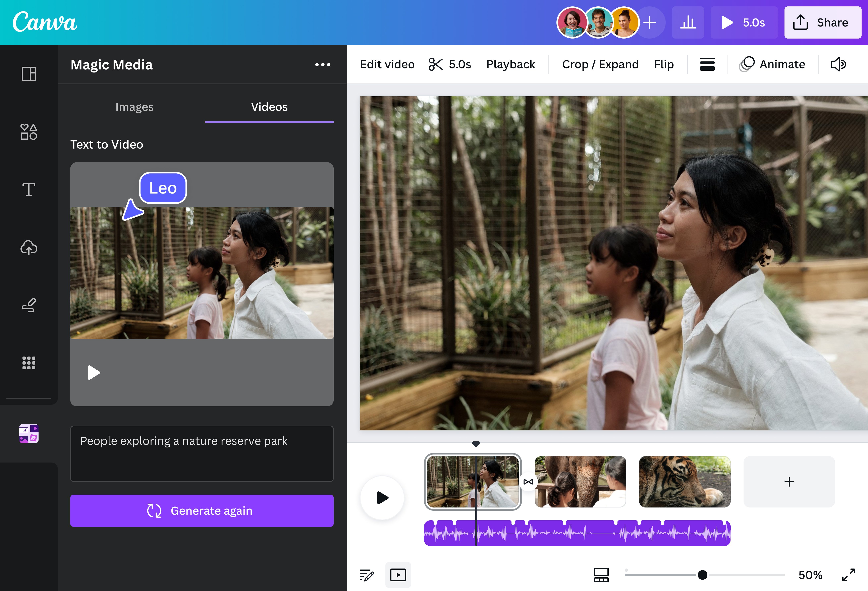The height and width of the screenshot is (591, 868).
Task: Switch to the Images tab
Action: (x=134, y=106)
